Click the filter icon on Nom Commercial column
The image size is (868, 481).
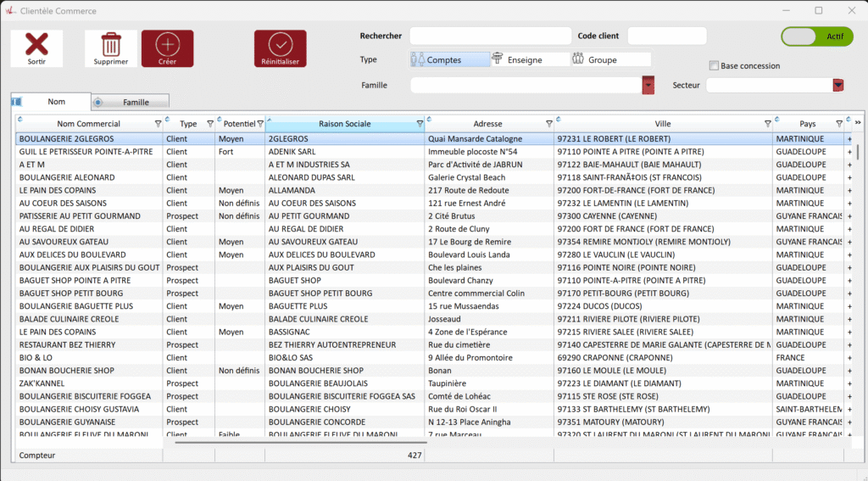click(x=158, y=124)
